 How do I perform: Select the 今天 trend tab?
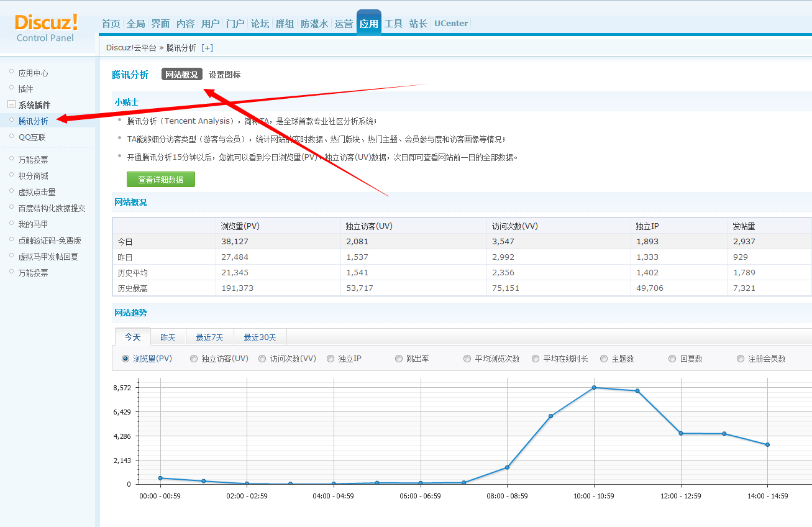(x=133, y=337)
